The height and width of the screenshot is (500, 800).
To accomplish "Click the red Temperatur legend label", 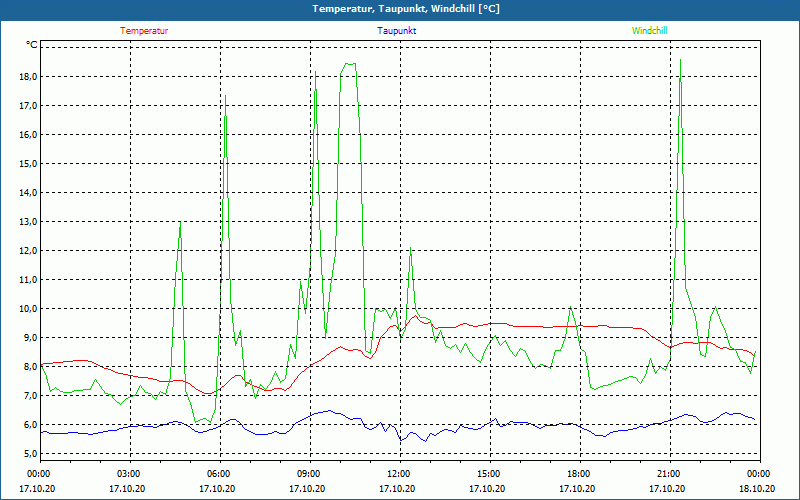I will click(144, 31).
